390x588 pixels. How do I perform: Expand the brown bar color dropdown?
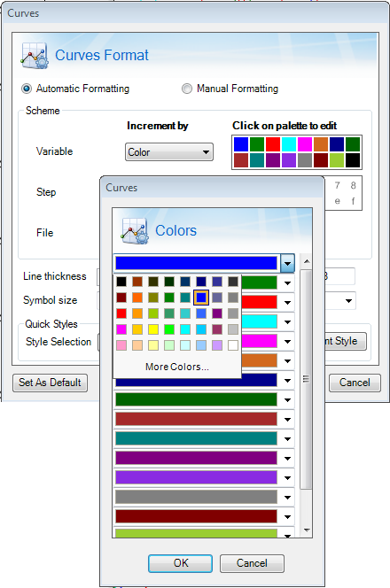(x=287, y=420)
